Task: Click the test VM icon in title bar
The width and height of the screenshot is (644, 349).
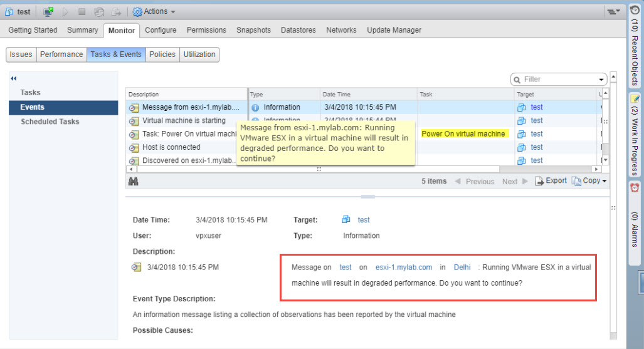Action: [9, 11]
